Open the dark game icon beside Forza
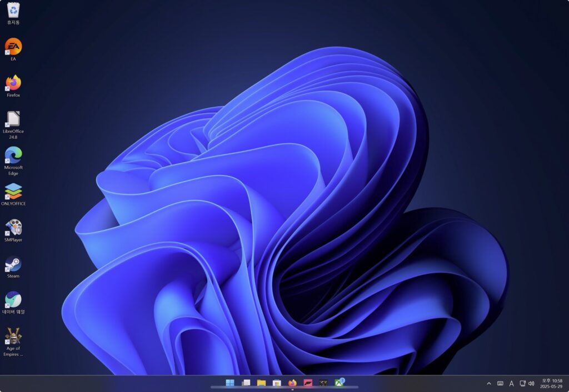Image resolution: width=569 pixels, height=392 pixels. [323, 383]
